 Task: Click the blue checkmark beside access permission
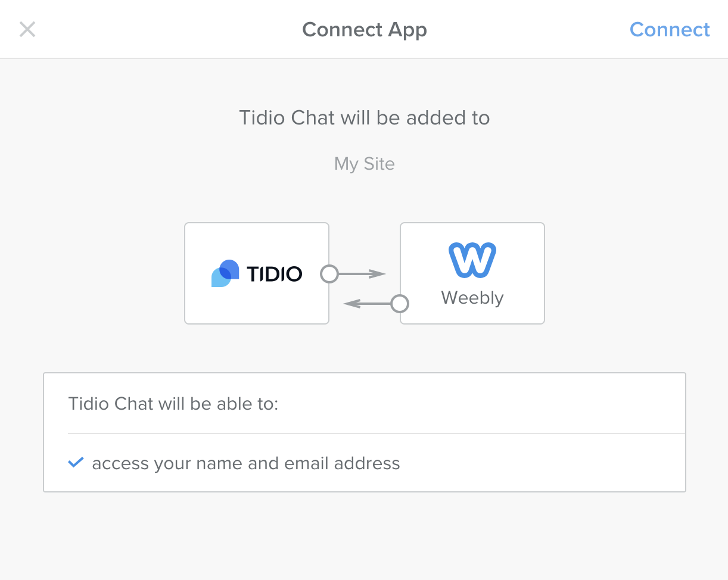pyautogui.click(x=76, y=462)
